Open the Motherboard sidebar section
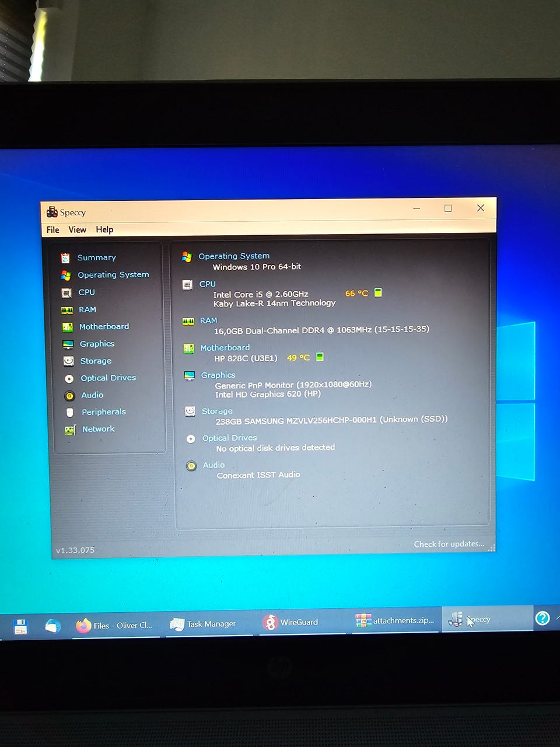Image resolution: width=560 pixels, height=747 pixels. [104, 326]
